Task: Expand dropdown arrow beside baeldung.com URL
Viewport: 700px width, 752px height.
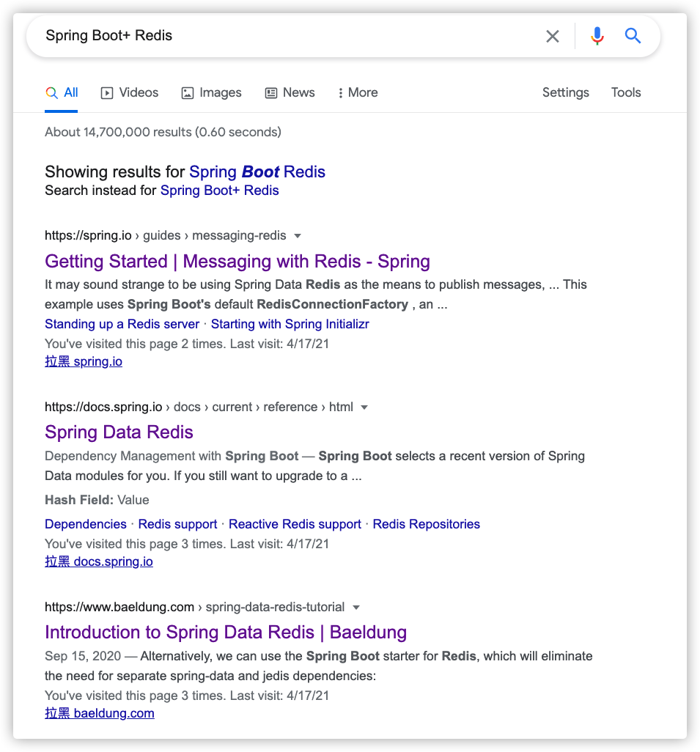Action: point(356,608)
